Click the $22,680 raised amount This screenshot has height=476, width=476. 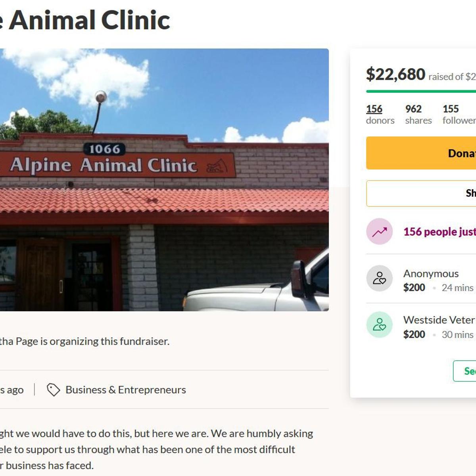(395, 75)
